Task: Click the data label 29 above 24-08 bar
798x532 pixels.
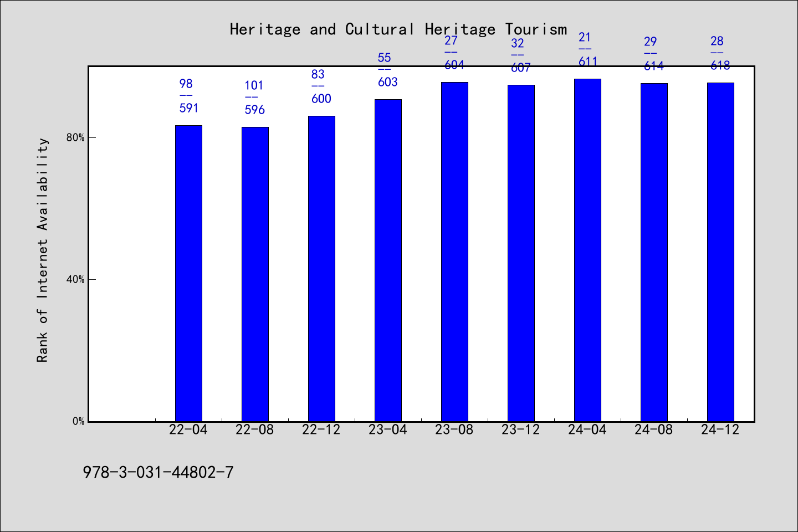Action: pos(650,42)
